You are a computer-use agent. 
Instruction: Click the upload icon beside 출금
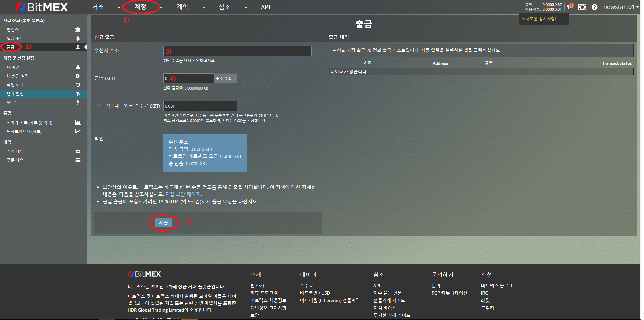click(x=78, y=47)
